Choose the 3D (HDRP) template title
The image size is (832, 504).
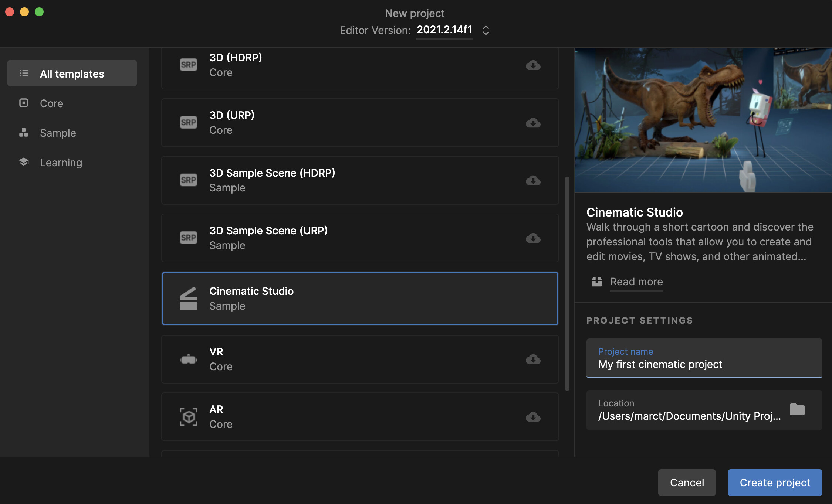(236, 58)
